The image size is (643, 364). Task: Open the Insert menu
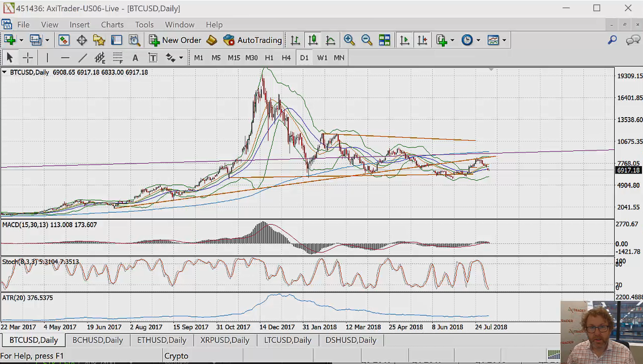[80, 24]
